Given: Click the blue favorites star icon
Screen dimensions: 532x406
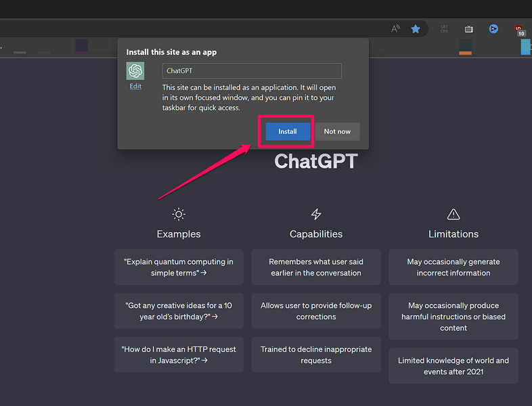Looking at the screenshot, I should pos(416,29).
